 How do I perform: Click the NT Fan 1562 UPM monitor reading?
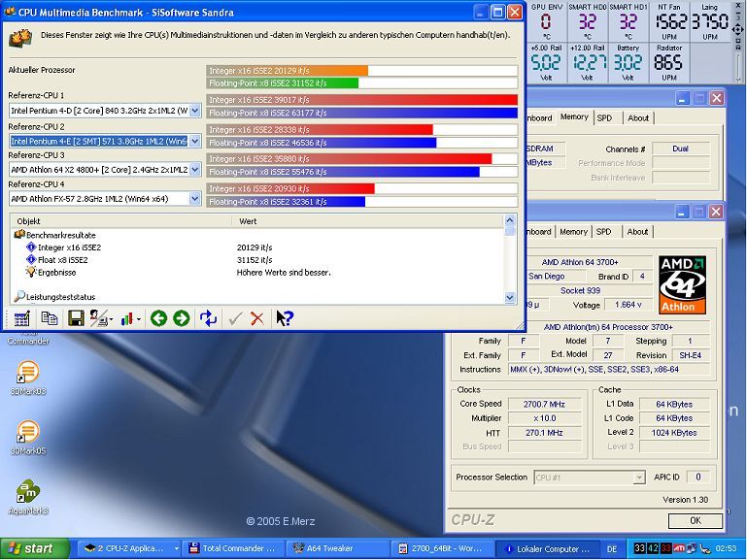[670, 22]
